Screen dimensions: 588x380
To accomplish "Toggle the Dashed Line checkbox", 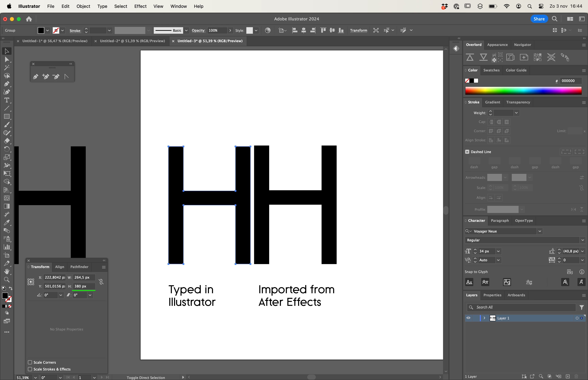I will pyautogui.click(x=467, y=152).
